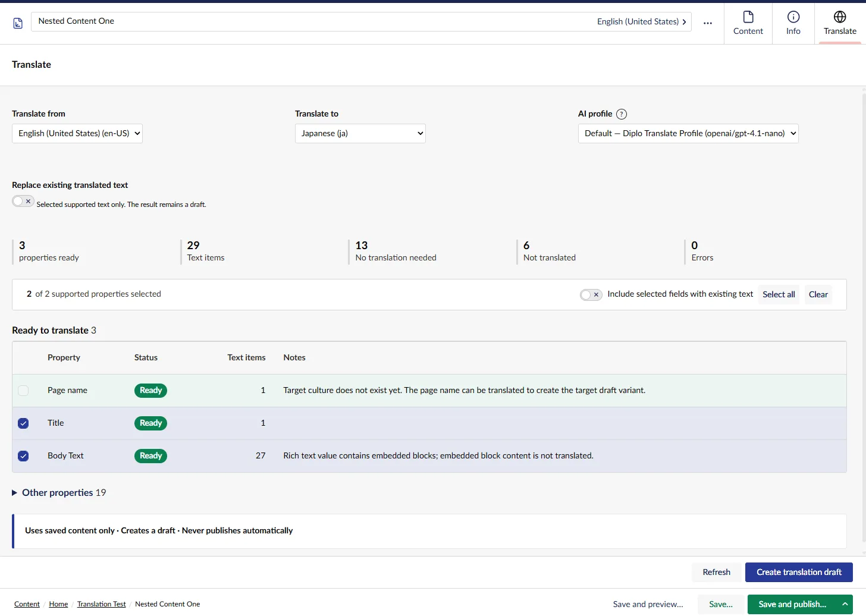Check the Page name checkbox
This screenshot has width=866, height=616.
click(23, 391)
